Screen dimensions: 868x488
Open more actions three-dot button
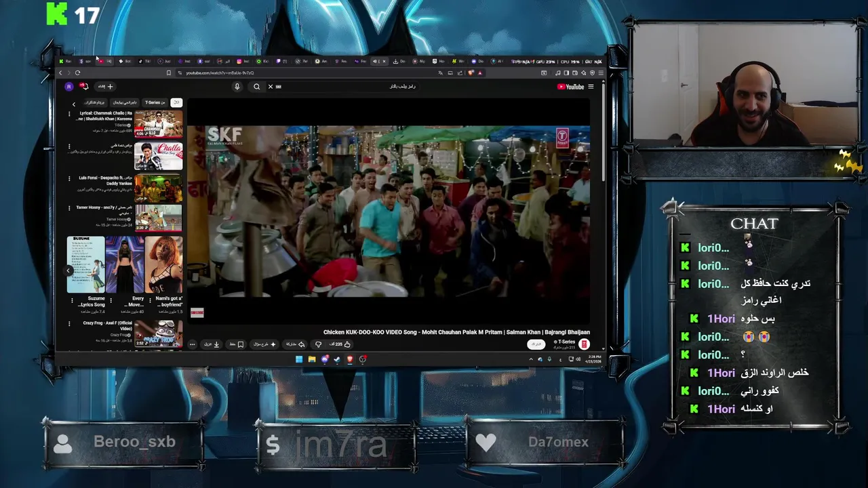pos(193,344)
